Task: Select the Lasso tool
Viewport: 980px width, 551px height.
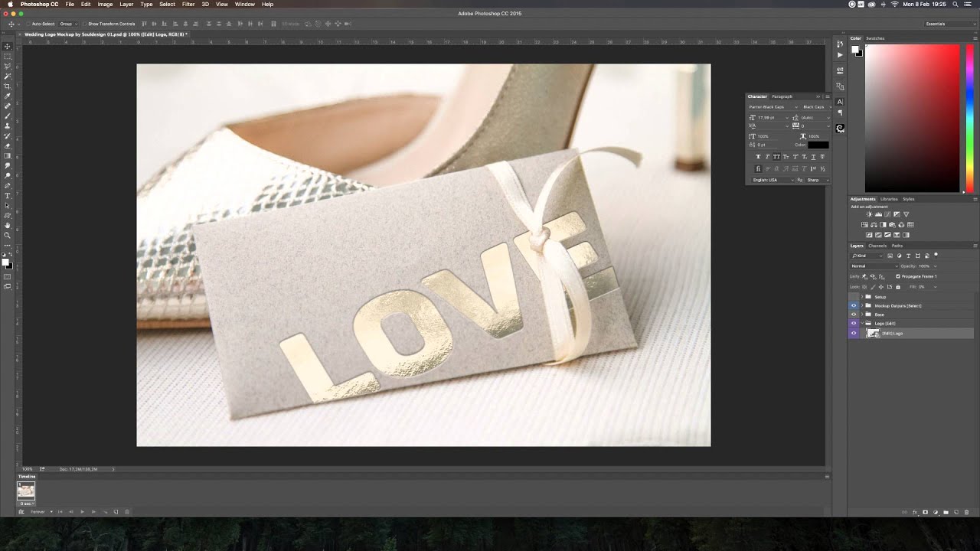Action: [x=7, y=66]
